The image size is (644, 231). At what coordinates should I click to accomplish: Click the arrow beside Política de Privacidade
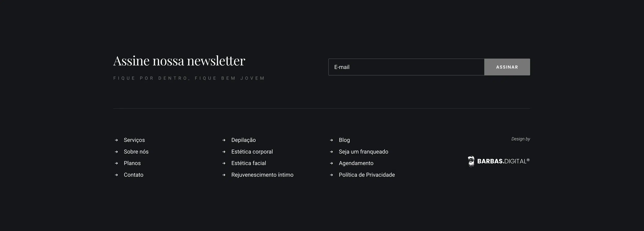pos(331,175)
